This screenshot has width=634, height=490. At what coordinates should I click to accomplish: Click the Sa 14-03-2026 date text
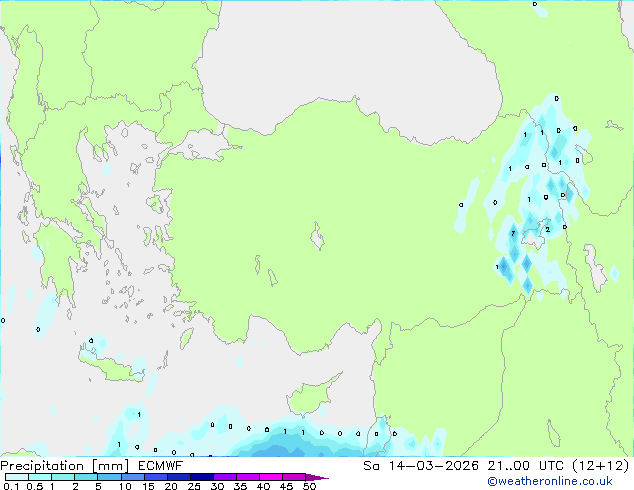[x=421, y=466]
